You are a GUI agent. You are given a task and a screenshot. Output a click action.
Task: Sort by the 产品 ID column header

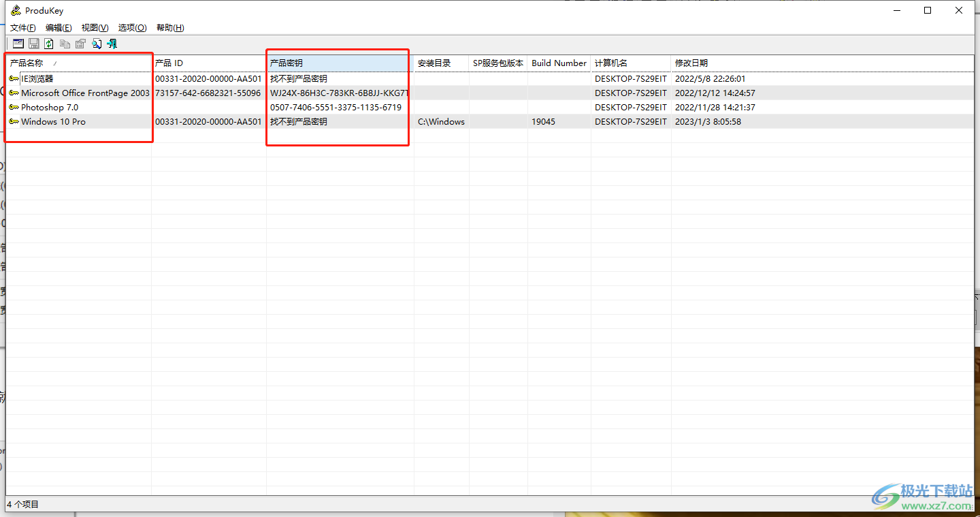[x=209, y=63]
